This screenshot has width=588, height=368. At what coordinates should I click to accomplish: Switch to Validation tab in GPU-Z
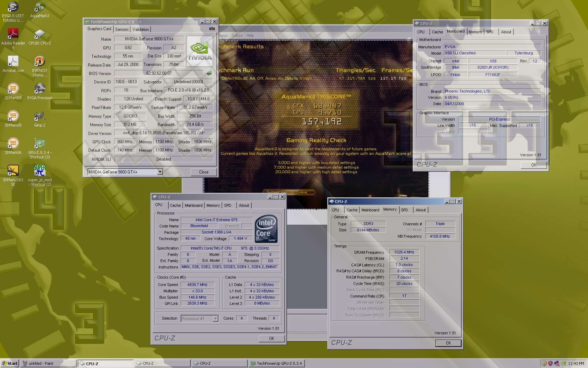coord(141,29)
